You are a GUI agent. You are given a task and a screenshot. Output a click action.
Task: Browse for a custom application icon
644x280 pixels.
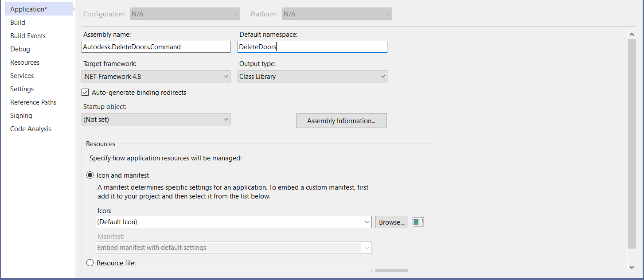coord(391,222)
